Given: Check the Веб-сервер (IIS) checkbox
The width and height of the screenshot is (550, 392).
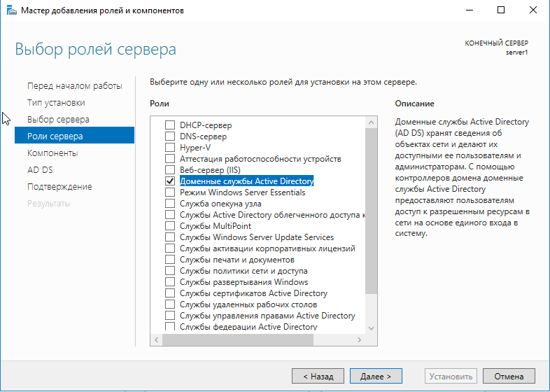Looking at the screenshot, I should click(x=169, y=170).
